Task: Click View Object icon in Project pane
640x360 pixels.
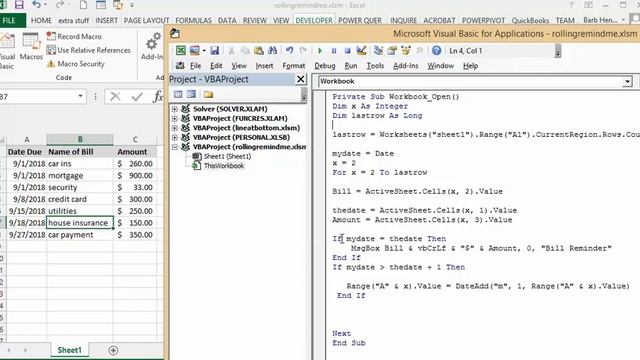Action: point(191,94)
